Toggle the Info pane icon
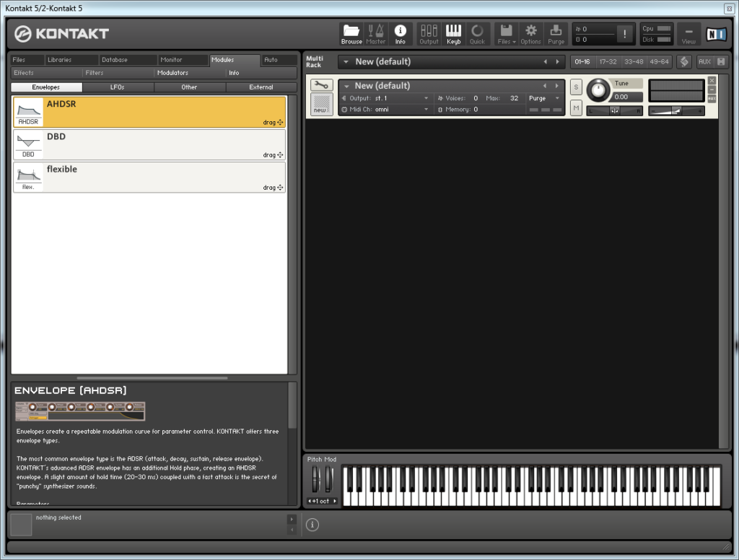This screenshot has height=560, width=739. (x=400, y=34)
